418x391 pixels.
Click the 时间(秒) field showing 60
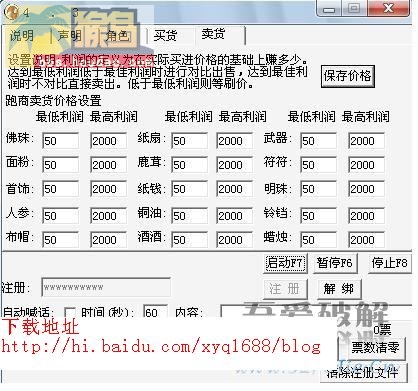pos(155,312)
